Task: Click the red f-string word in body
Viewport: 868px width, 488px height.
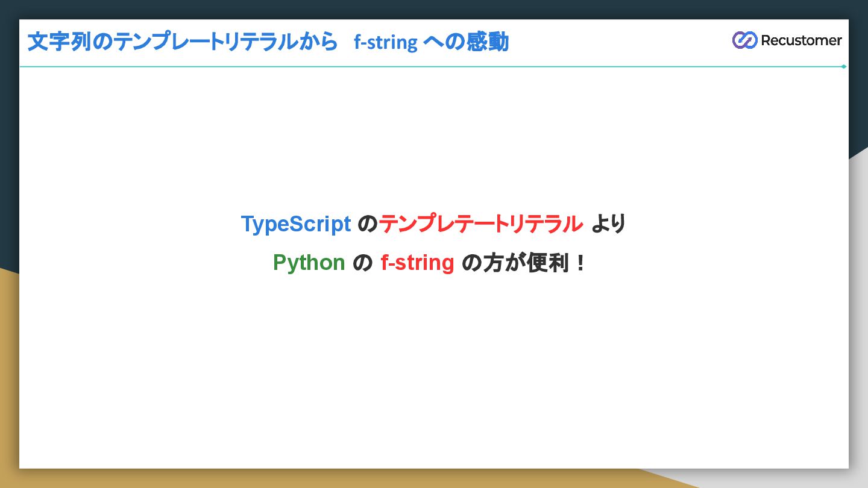Action: click(417, 263)
